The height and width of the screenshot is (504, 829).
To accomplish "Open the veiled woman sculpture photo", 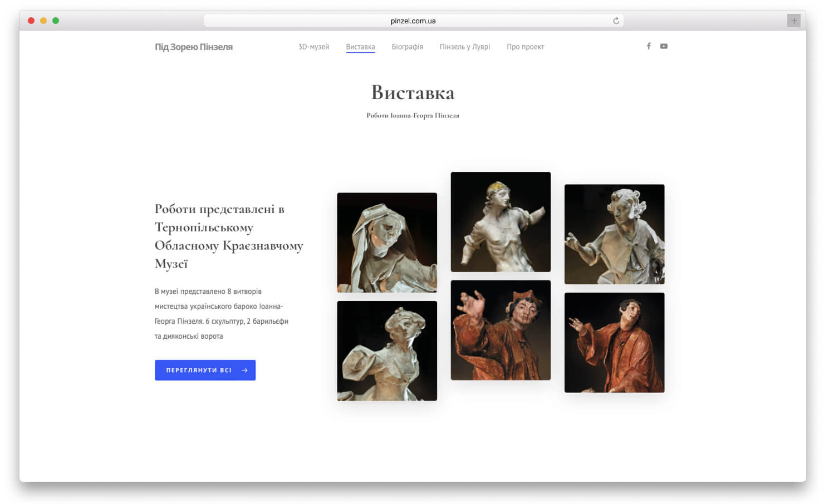I will (x=387, y=243).
